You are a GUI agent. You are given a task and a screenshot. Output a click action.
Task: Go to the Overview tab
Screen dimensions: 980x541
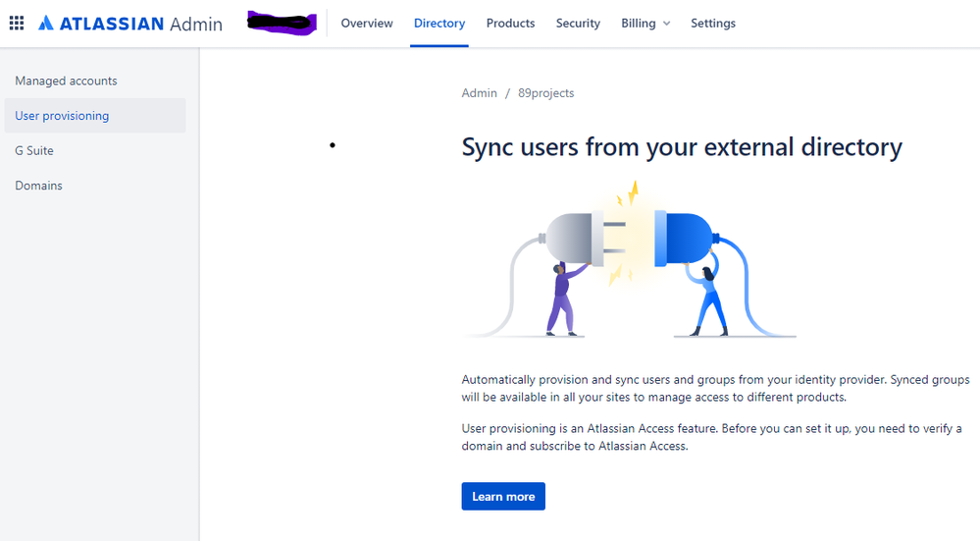(367, 24)
